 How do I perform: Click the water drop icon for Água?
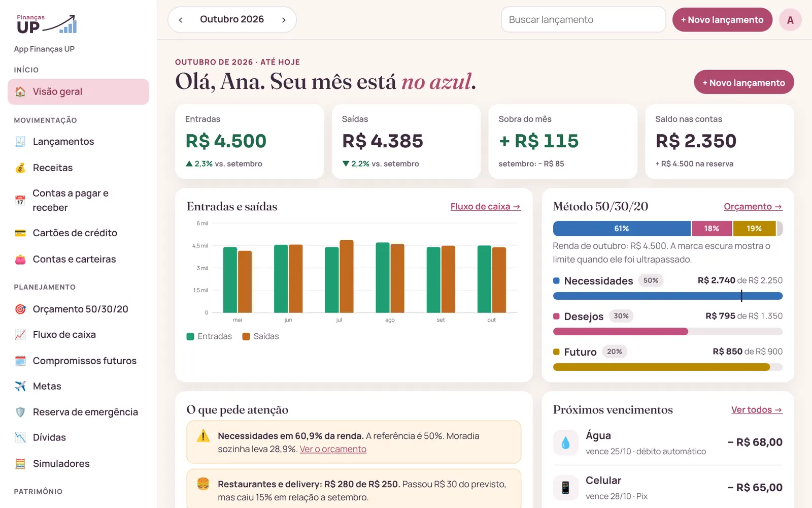coord(565,443)
